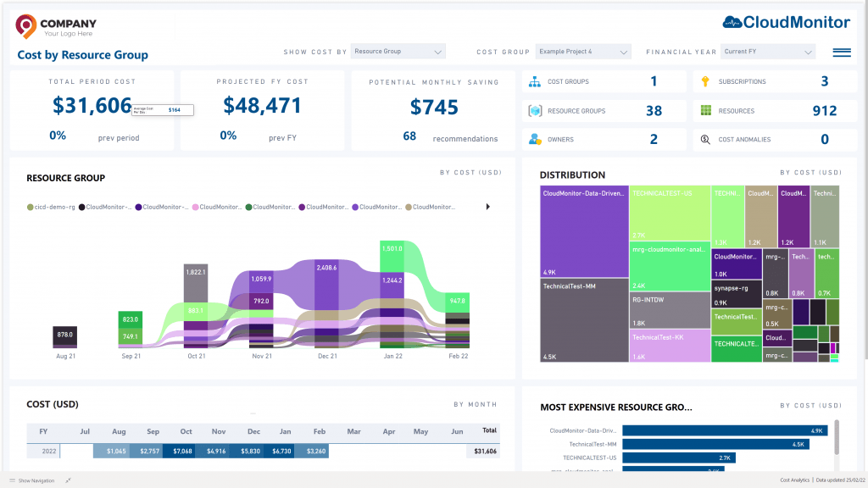Click the Projected FY Cost value $48,471
Screen dimensions: 868x488
(x=263, y=105)
